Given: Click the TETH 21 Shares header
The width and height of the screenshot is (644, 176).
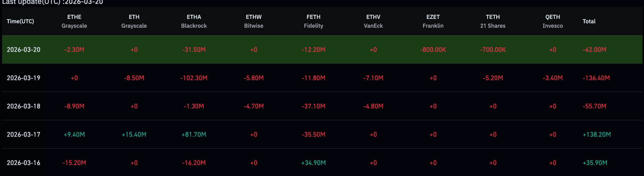Looking at the screenshot, I should click(493, 21).
